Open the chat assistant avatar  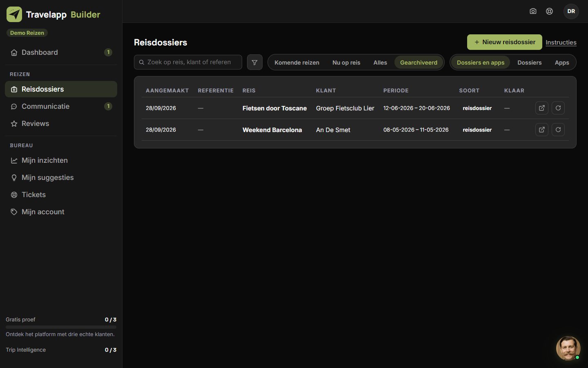point(568,348)
